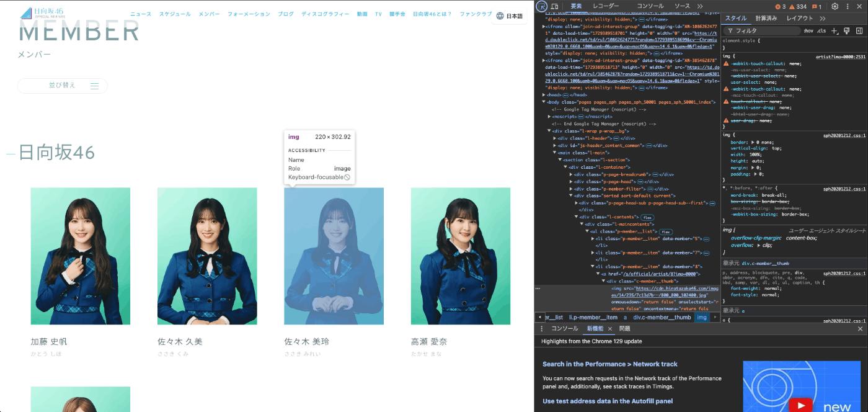Select div.c-member__thumb in breadcrumb

tap(662, 317)
